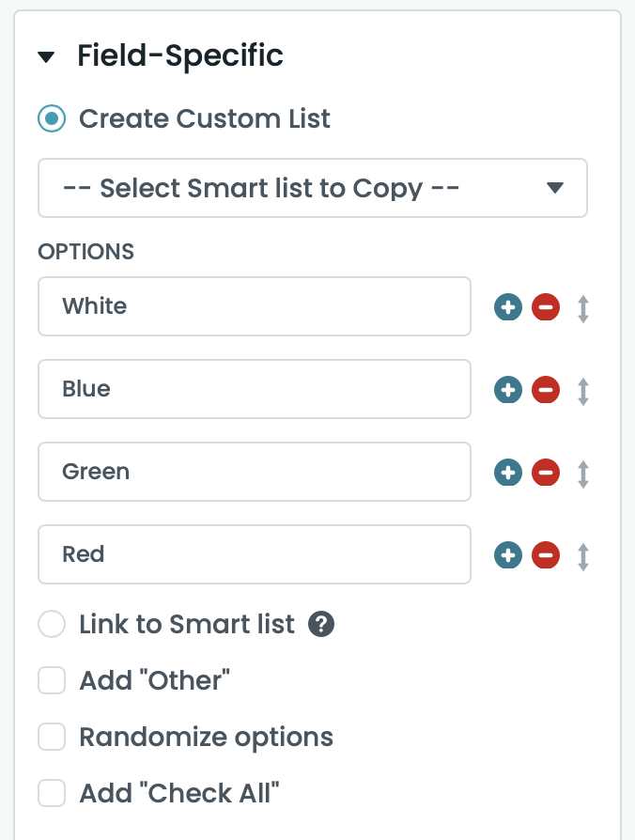Tick the Randomize options checkbox
This screenshot has height=840, width=635.
pyautogui.click(x=52, y=737)
